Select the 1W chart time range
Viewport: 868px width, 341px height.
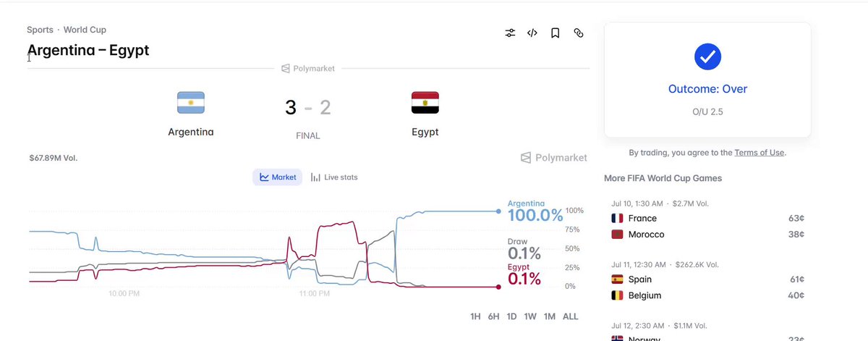[530, 316]
